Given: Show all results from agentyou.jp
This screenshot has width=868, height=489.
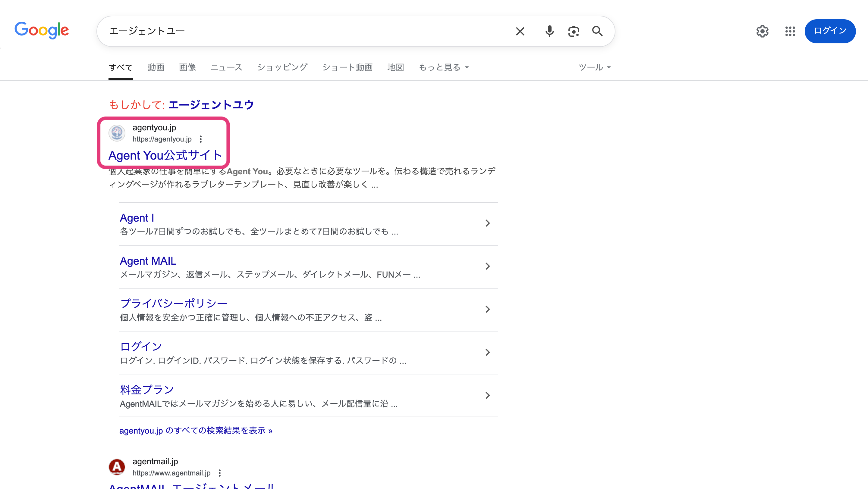Looking at the screenshot, I should pos(196,431).
